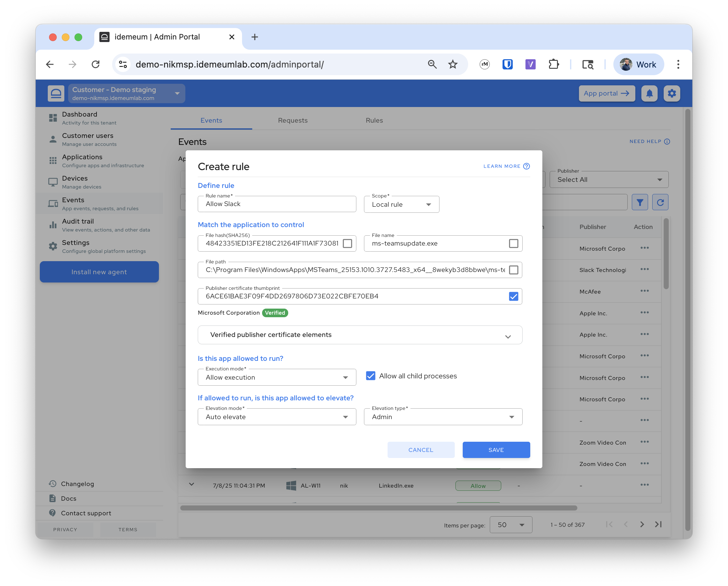
Task: Open Applications in sidebar
Action: [x=99, y=161]
